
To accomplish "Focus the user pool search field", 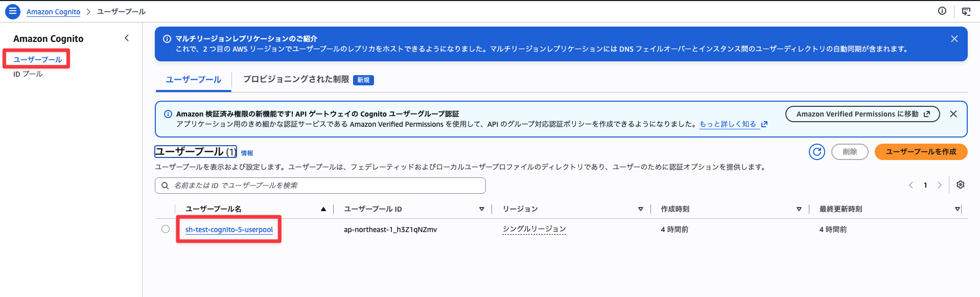I will tap(320, 186).
